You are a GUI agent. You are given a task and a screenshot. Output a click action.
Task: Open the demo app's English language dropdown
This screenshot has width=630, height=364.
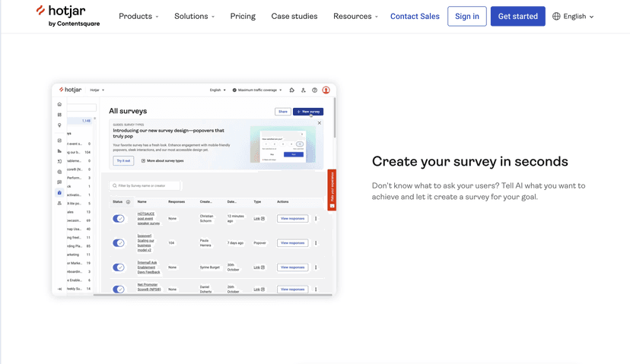218,90
